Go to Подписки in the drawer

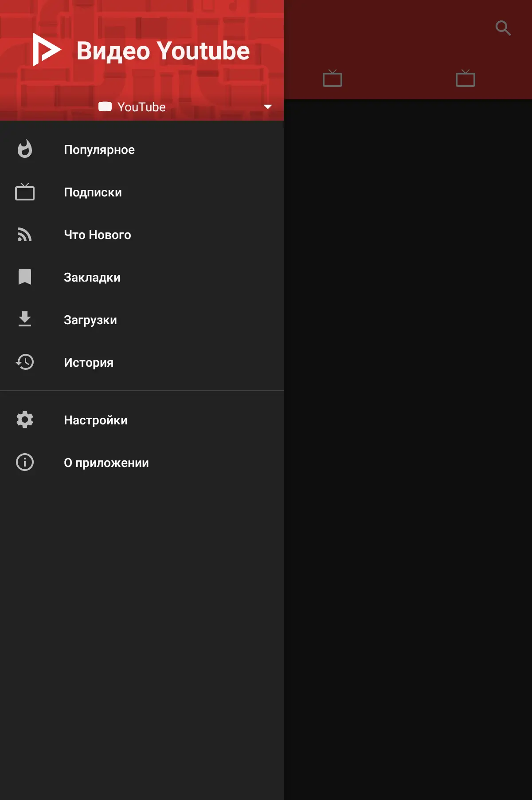pos(142,192)
